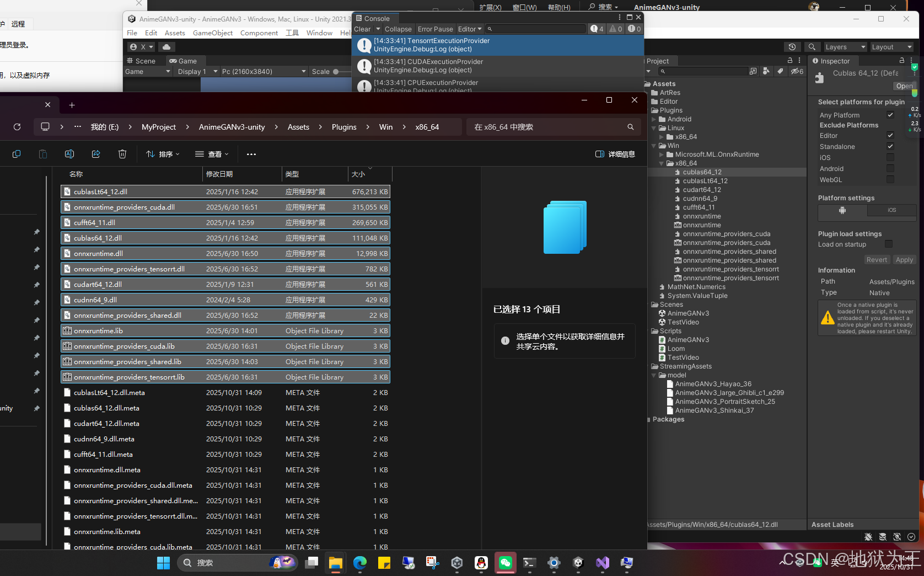Click the Delete trash icon in Explorer
Viewport: 924px width, 576px height.
(122, 154)
